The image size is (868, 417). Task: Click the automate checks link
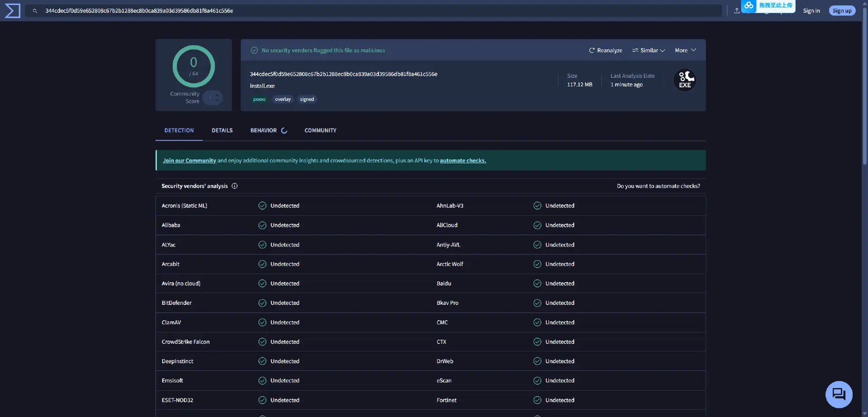click(462, 160)
